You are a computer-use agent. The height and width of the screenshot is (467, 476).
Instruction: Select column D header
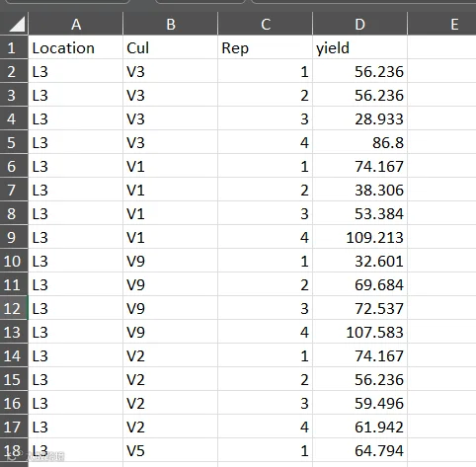tap(359, 24)
